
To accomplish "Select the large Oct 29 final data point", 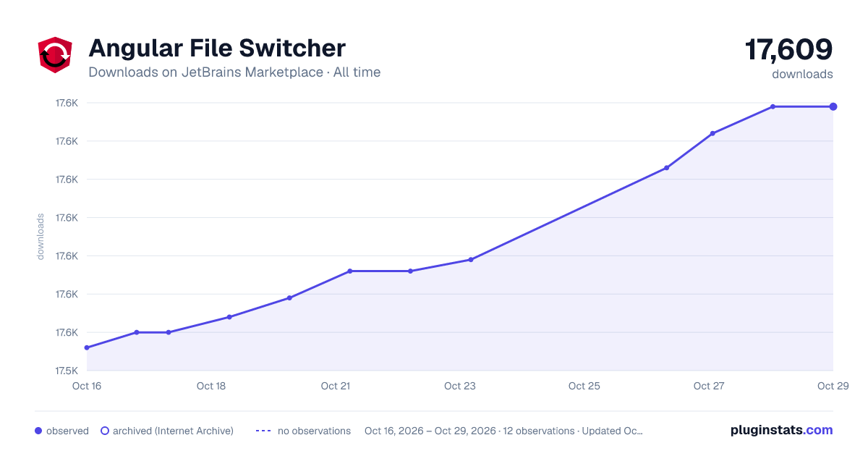I will [833, 106].
